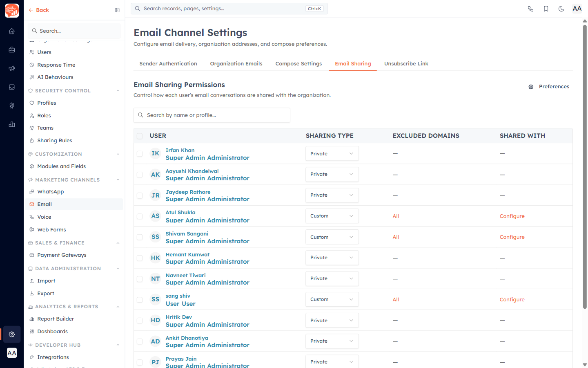Open the home icon in left rail
Screen dimensions: 588x368
click(x=12, y=31)
